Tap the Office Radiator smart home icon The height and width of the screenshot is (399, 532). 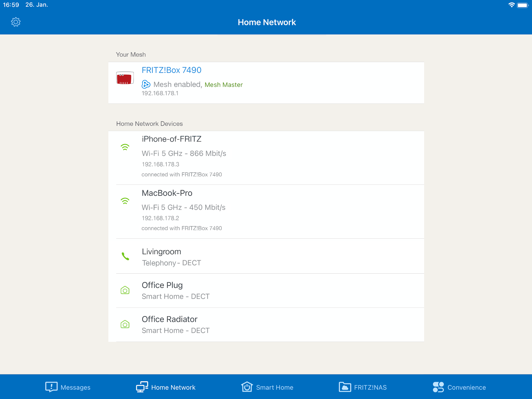tap(125, 324)
